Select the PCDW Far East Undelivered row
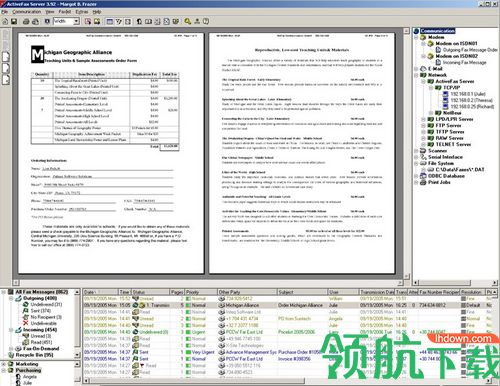 click(x=288, y=332)
